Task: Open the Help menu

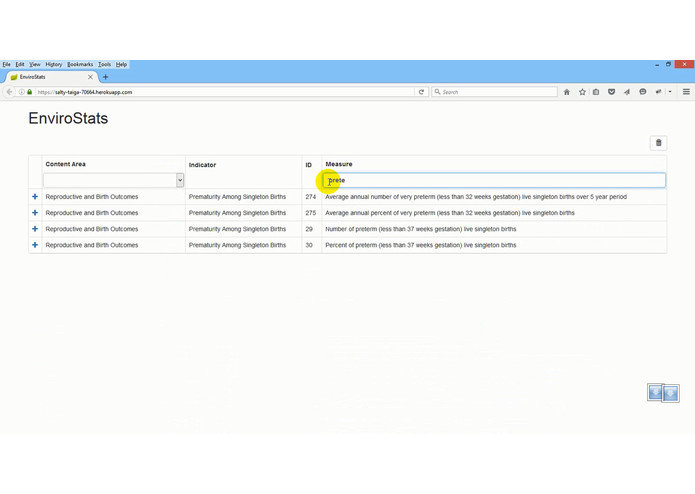Action: (x=121, y=64)
